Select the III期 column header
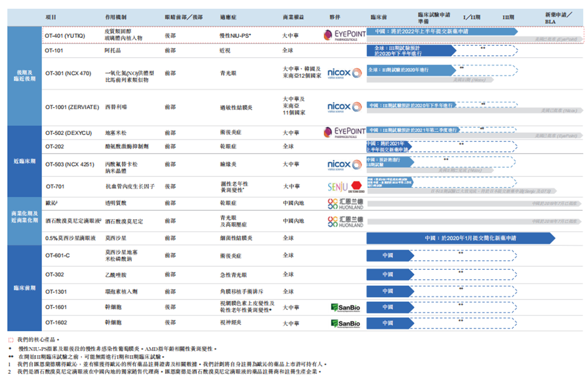 tap(508, 17)
